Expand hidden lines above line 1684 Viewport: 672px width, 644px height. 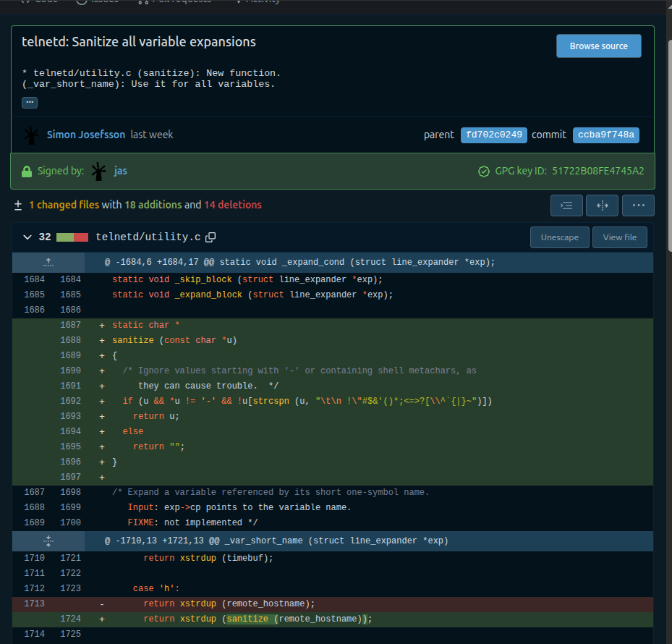point(48,262)
